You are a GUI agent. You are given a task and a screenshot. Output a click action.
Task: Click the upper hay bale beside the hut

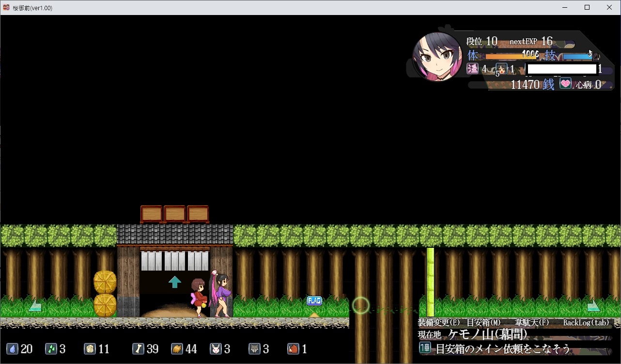point(105,282)
